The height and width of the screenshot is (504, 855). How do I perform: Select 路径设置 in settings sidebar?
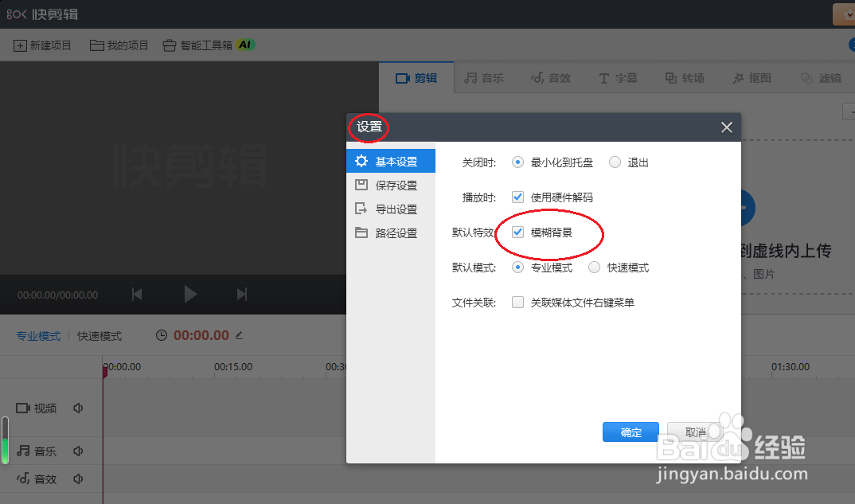(391, 233)
